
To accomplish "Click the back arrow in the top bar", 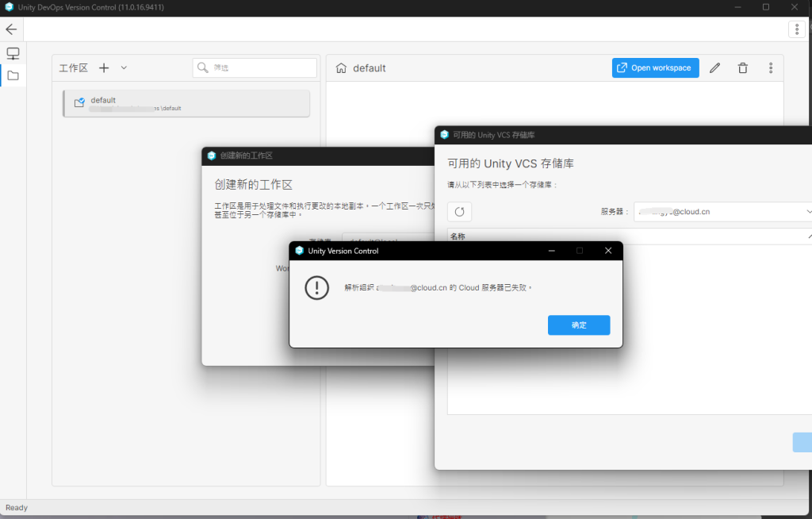I will [x=11, y=29].
